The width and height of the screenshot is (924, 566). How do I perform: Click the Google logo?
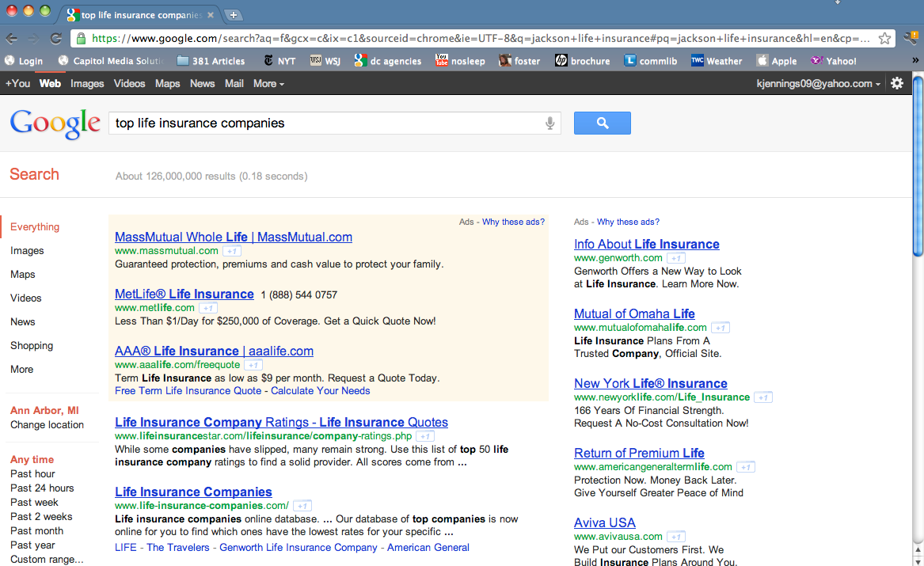click(55, 123)
